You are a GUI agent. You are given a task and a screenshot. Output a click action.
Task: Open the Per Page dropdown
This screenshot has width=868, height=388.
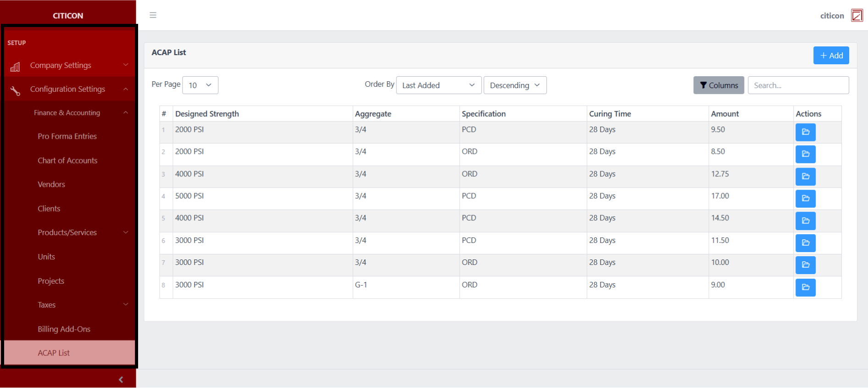[200, 85]
